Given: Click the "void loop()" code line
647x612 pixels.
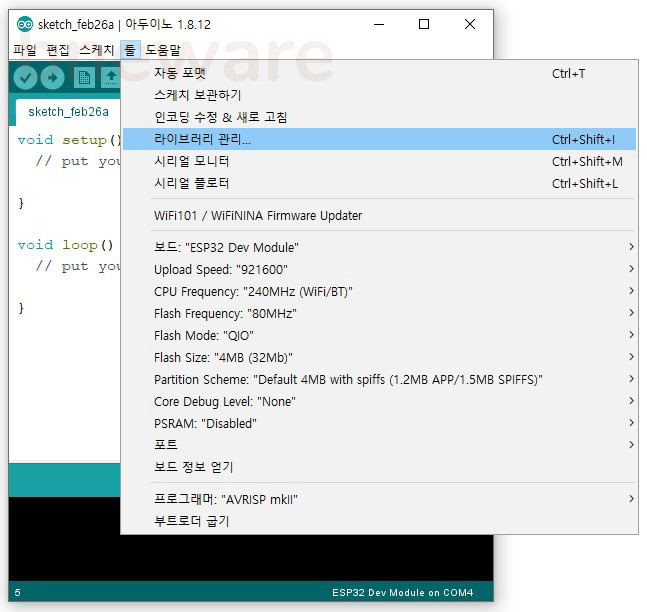Looking at the screenshot, I should pyautogui.click(x=65, y=245).
